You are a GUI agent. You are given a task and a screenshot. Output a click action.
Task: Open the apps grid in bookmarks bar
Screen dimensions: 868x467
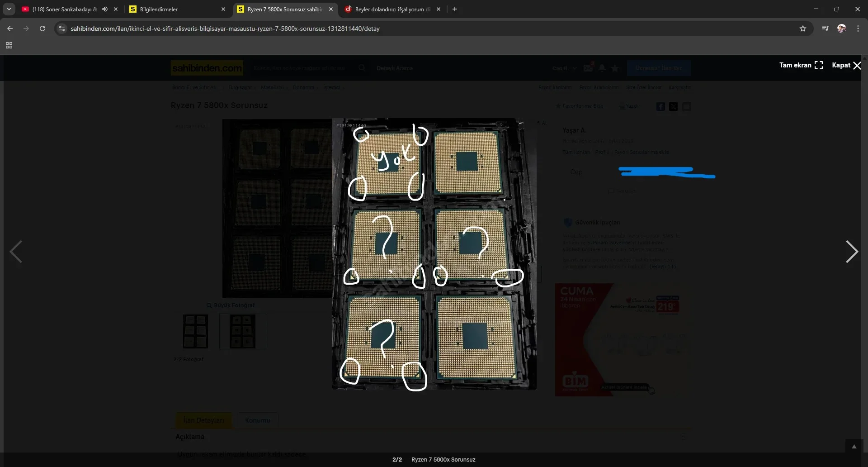coord(9,45)
